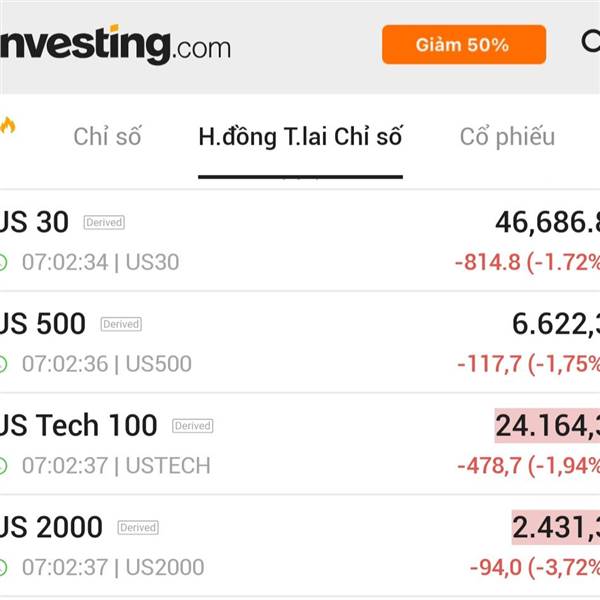Go home via the Investing.com logo
This screenshot has height=600, width=600.
coord(115,45)
